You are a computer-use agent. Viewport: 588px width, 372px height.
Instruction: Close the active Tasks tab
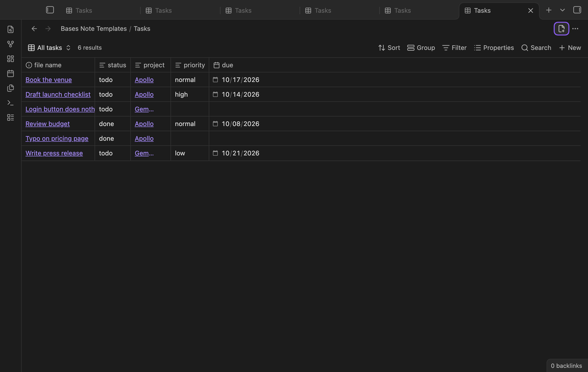click(531, 10)
